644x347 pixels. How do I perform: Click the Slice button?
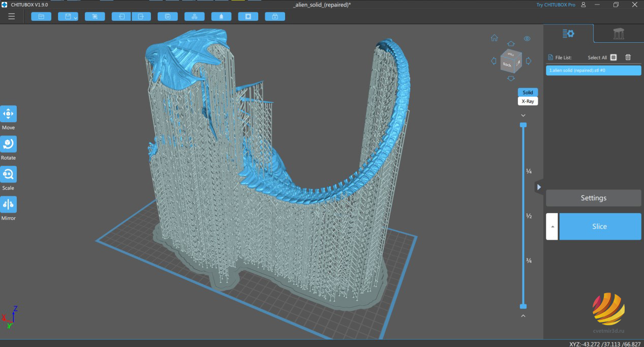pyautogui.click(x=600, y=226)
